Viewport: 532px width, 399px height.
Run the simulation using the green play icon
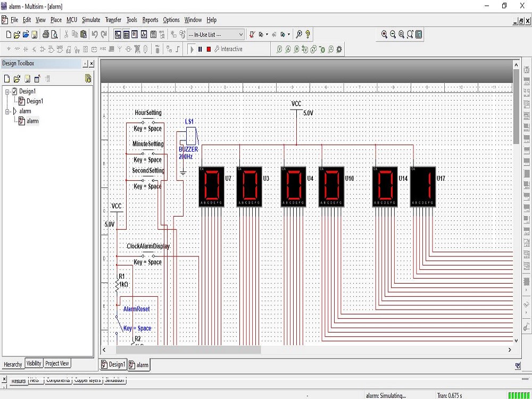pos(192,49)
